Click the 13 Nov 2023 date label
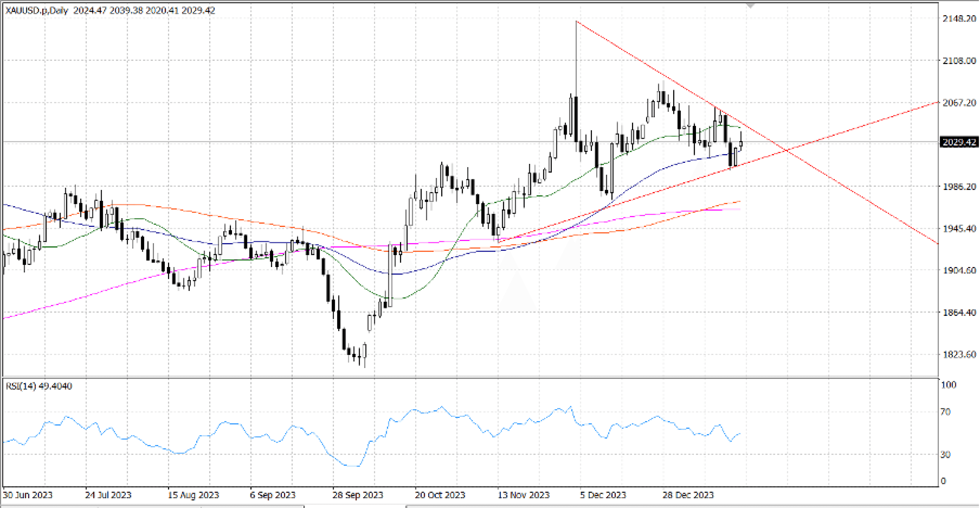 [x=523, y=495]
